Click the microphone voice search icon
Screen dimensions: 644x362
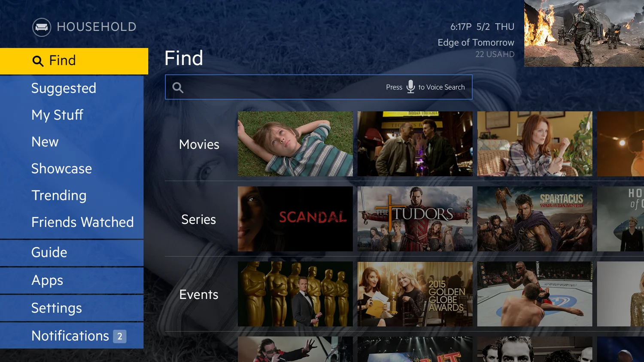click(x=410, y=87)
